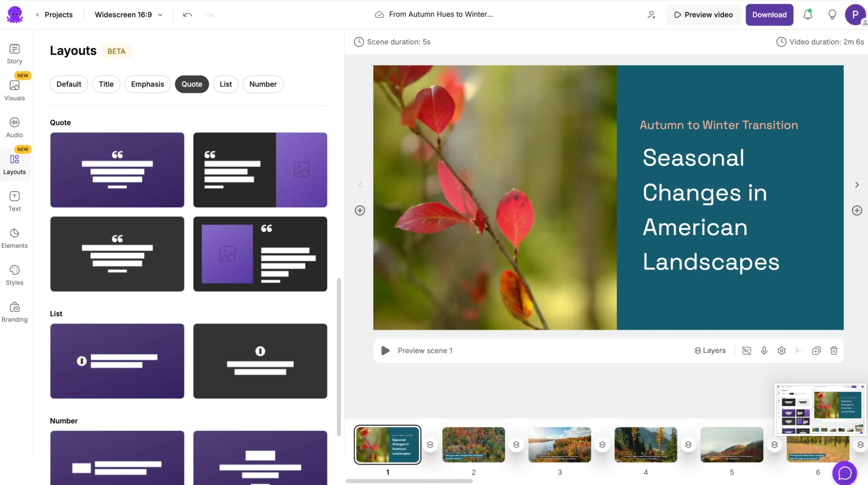
Task: Open Layers panel for the scene
Action: click(x=710, y=350)
